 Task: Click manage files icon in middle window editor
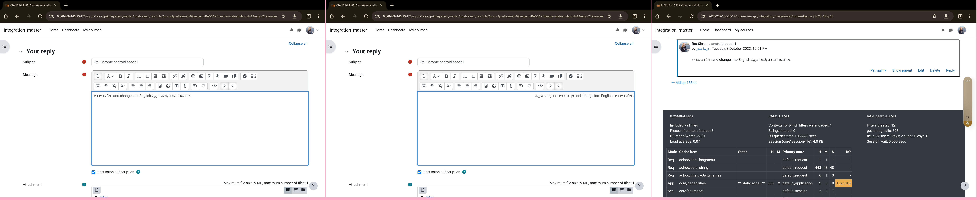[x=560, y=76]
